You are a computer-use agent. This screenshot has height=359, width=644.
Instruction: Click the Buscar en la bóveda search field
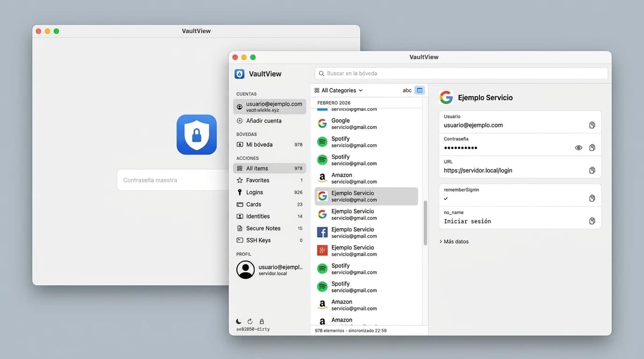click(461, 73)
